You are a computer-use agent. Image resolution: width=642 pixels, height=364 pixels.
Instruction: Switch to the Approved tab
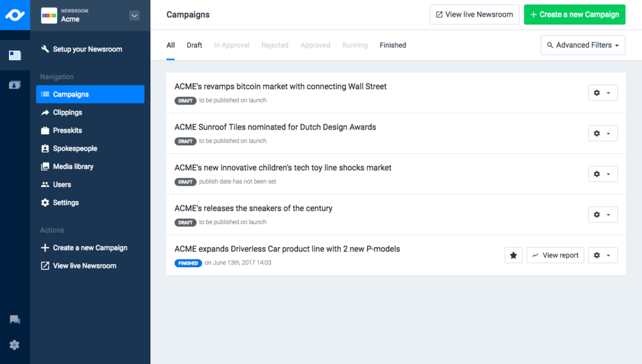point(315,45)
